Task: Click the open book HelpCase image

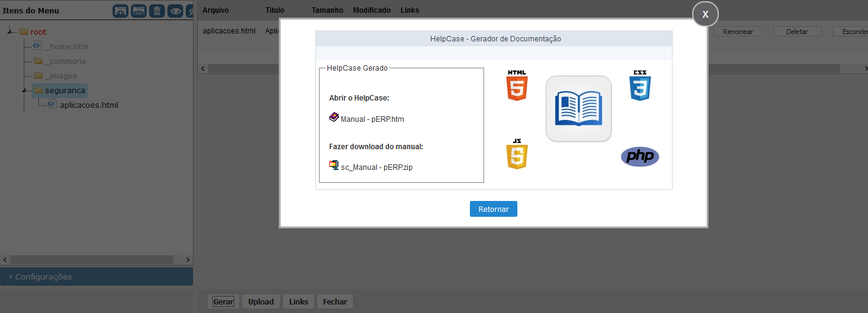Action: click(578, 109)
